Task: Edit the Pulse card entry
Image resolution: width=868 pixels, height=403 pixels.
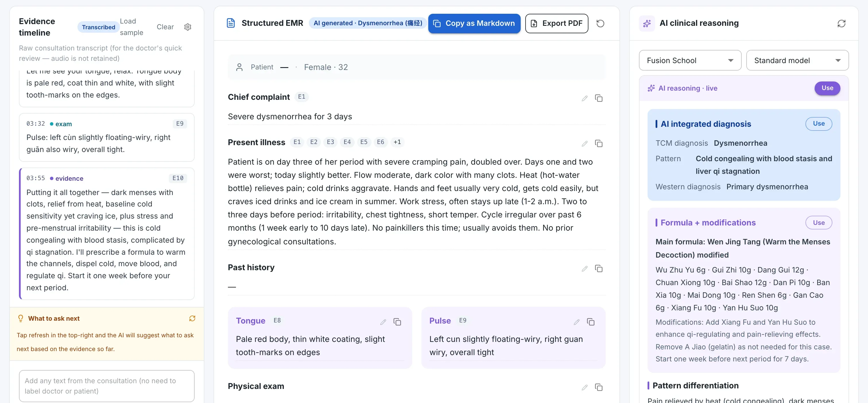Action: tap(577, 322)
